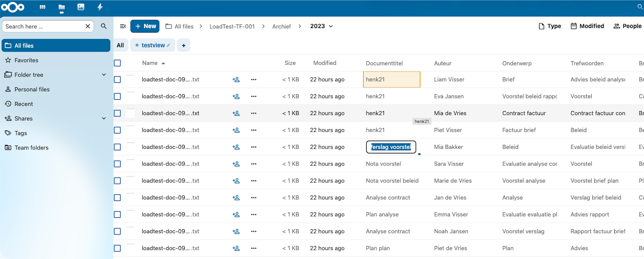Expand the Shares section

[x=103, y=118]
